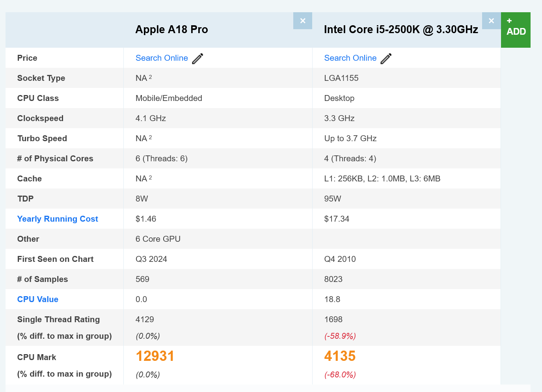
Task: Select the red (-68.0%) difference
Action: [340, 375]
